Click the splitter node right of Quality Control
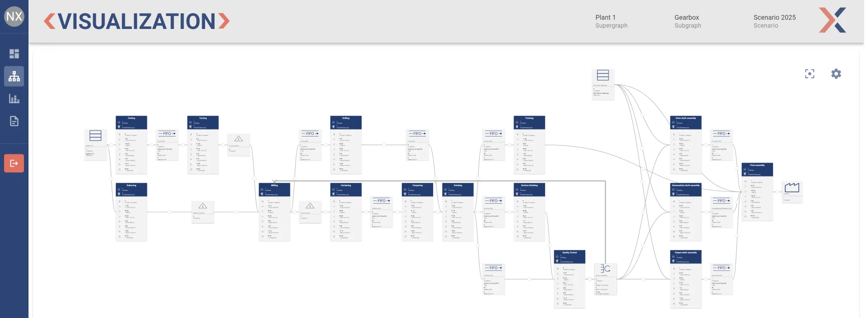Viewport: 868px width, 318px height. click(x=605, y=269)
